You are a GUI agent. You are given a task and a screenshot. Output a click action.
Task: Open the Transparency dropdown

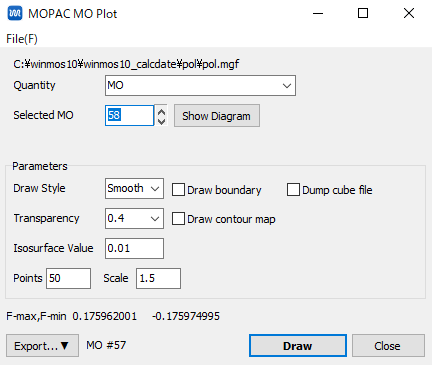134,218
